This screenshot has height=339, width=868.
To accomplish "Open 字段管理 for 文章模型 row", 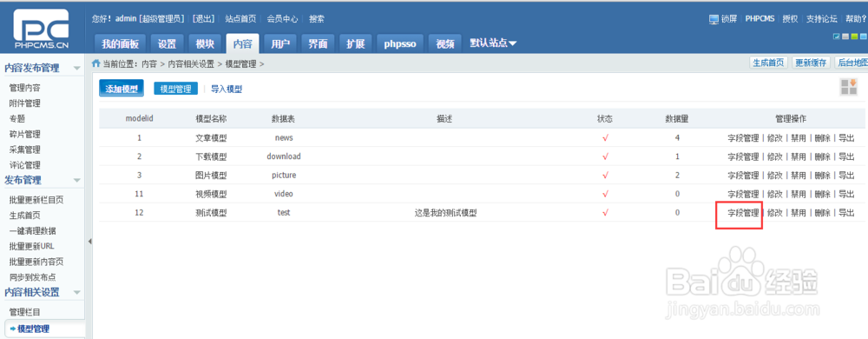I will pos(743,137).
